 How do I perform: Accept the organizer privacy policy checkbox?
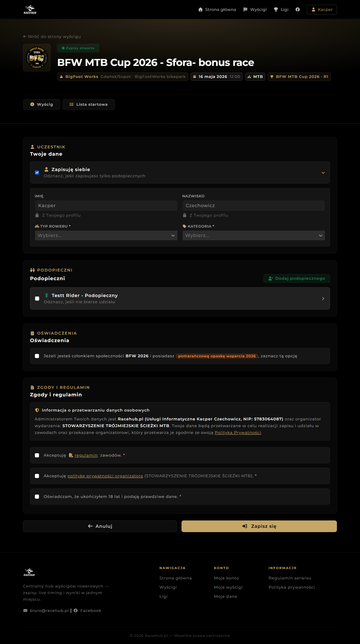pyautogui.click(x=37, y=476)
